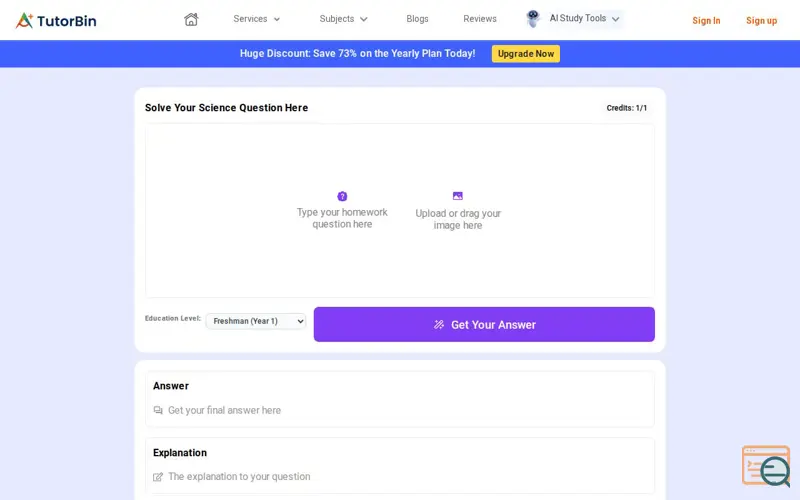Click 'Get your final answer here' text
The height and width of the screenshot is (500, 800).
224,410
